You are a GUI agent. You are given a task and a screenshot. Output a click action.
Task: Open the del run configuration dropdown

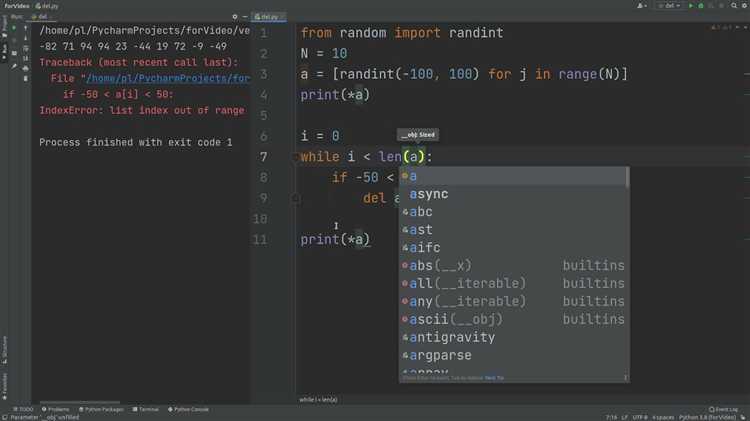coord(670,6)
